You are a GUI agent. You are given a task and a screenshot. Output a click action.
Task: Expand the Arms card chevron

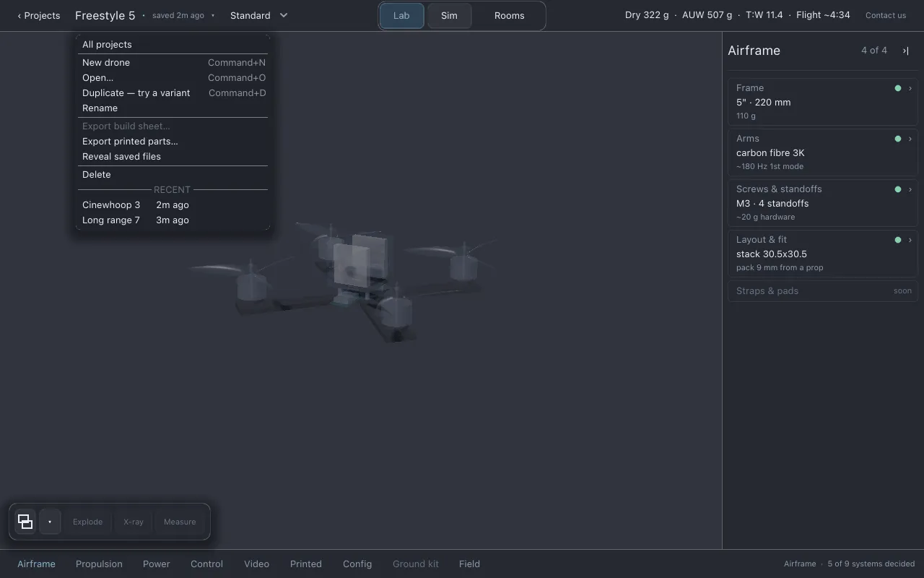(x=910, y=139)
